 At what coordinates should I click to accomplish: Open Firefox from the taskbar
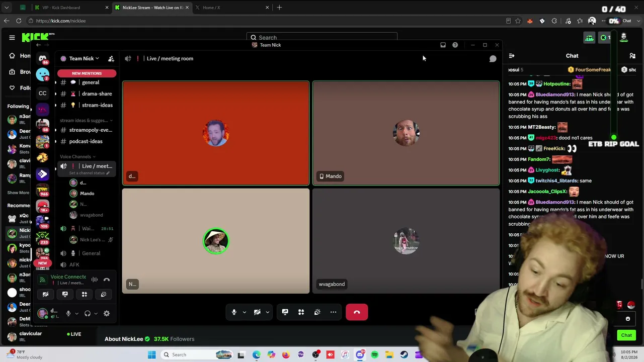coord(286,355)
